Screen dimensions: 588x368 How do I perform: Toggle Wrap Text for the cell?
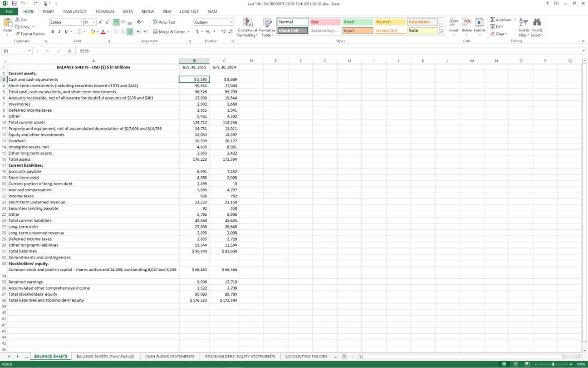(x=164, y=22)
